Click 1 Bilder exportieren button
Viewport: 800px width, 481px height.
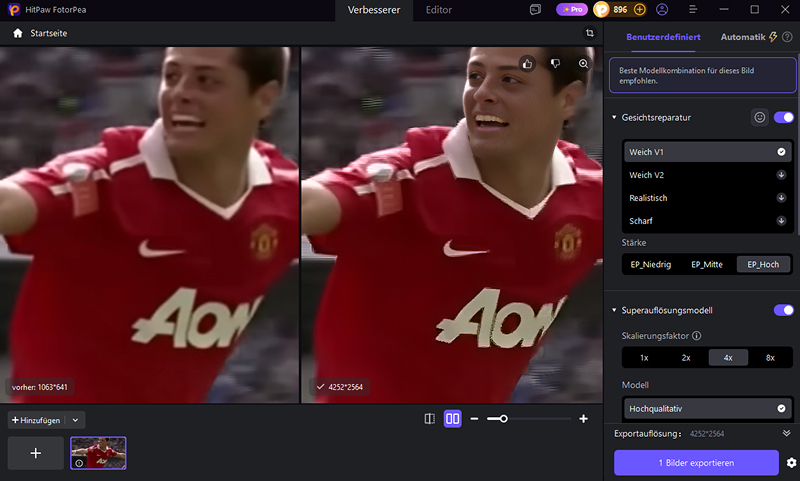(x=696, y=463)
